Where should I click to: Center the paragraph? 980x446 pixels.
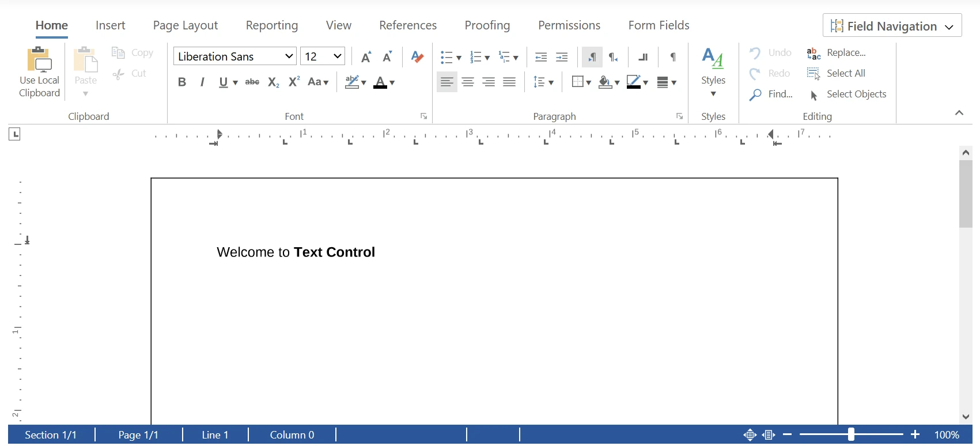click(x=468, y=82)
